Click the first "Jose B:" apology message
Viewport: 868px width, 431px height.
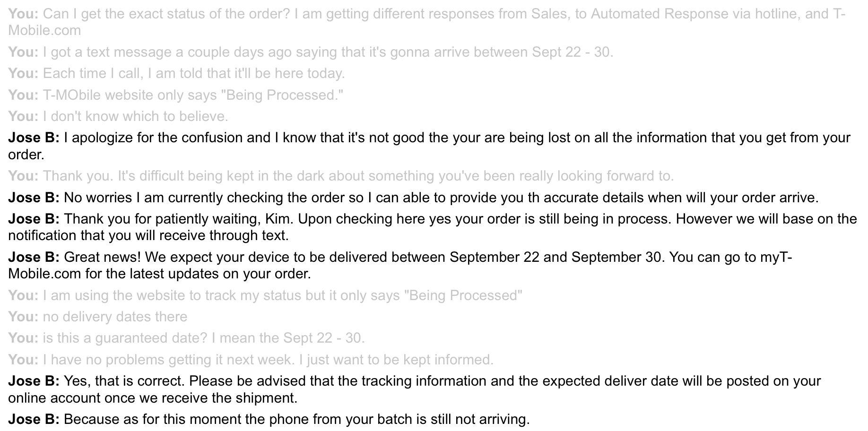[x=429, y=146]
